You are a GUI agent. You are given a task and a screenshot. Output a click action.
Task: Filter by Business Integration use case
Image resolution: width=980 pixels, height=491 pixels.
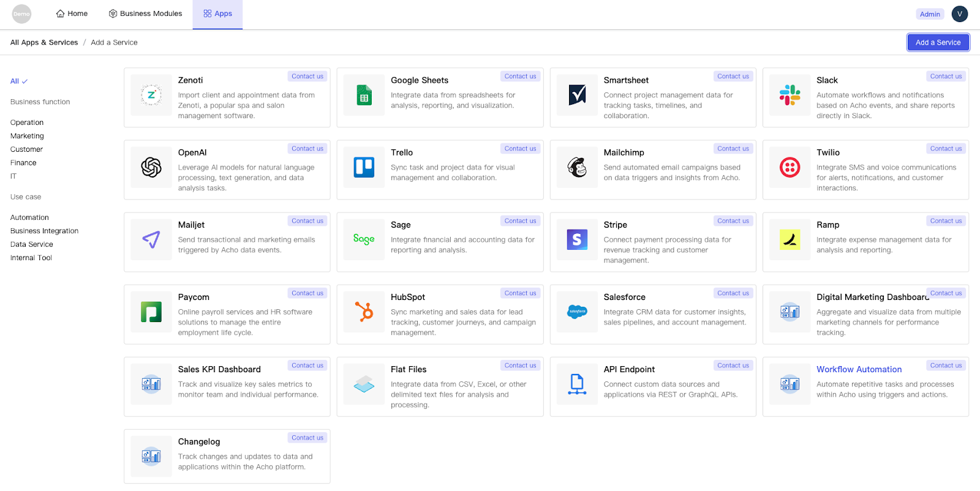coord(44,231)
